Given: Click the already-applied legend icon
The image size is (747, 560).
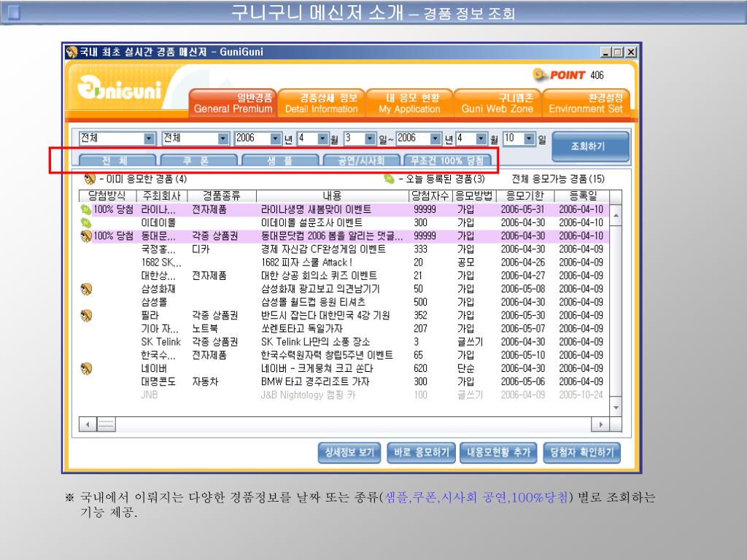Looking at the screenshot, I should (x=90, y=179).
